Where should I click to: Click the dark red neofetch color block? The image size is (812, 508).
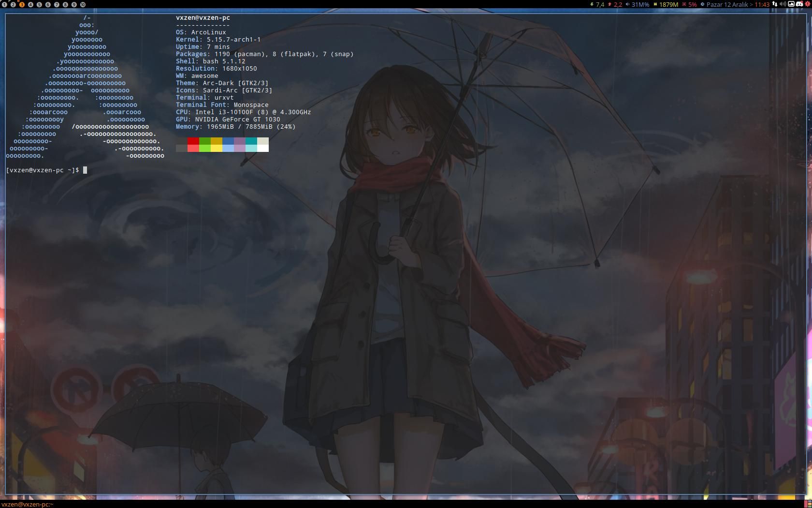click(x=193, y=141)
